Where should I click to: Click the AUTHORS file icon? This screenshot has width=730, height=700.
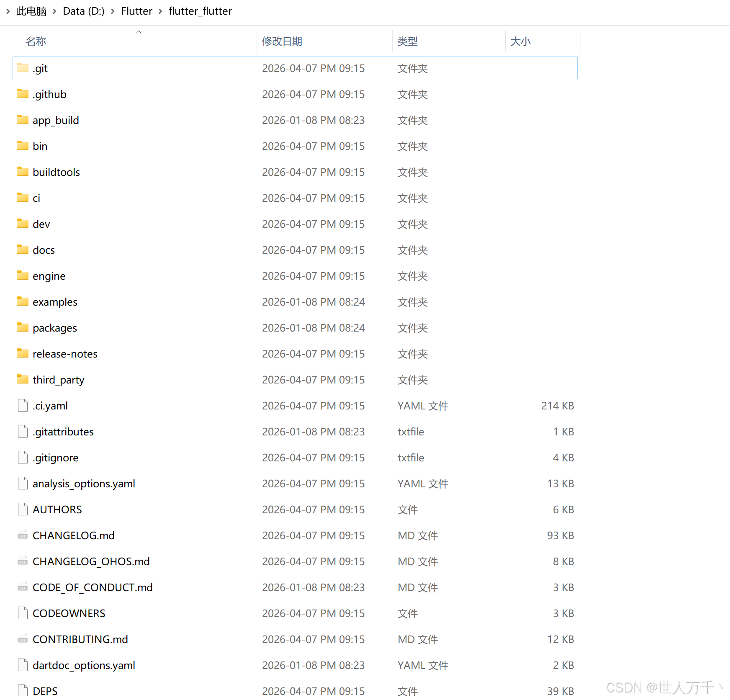point(23,509)
